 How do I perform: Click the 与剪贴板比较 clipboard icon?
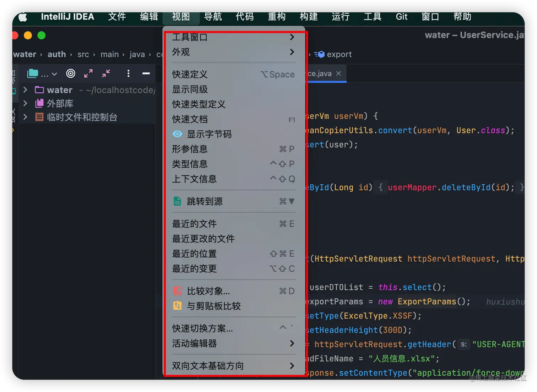tap(177, 306)
